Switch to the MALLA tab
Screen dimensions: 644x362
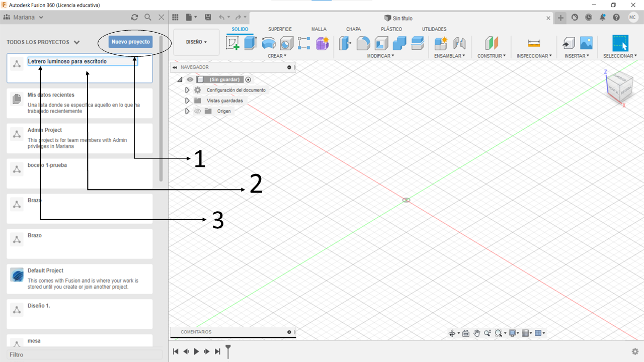pyautogui.click(x=319, y=29)
